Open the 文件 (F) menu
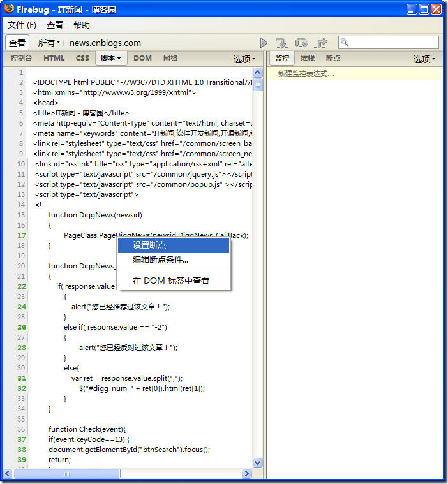Screen dimensions: 448x484 (x=22, y=25)
